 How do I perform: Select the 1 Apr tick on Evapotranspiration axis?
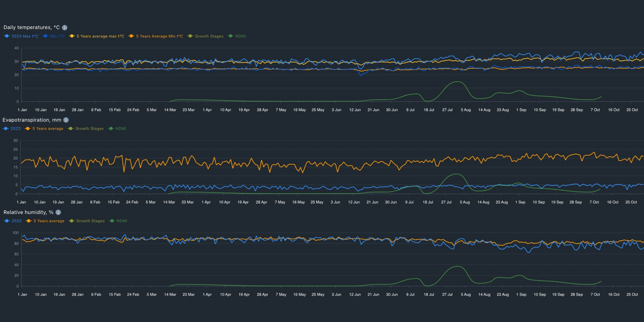(206, 202)
